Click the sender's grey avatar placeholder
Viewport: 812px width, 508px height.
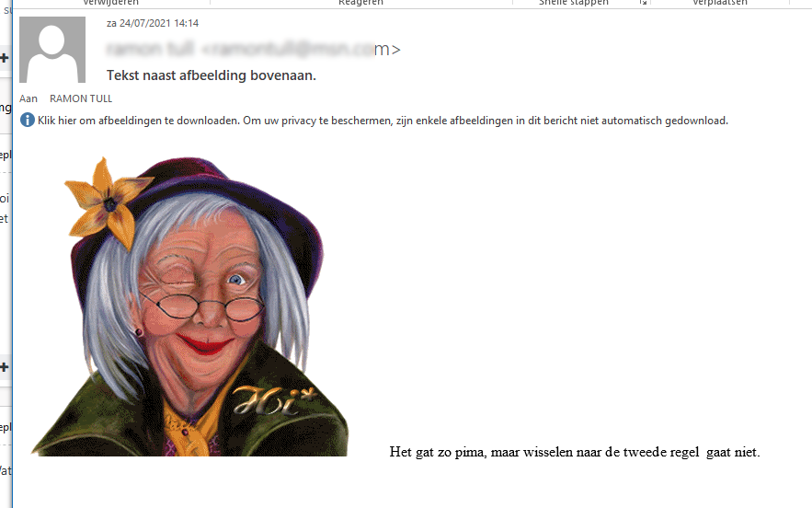pyautogui.click(x=52, y=50)
